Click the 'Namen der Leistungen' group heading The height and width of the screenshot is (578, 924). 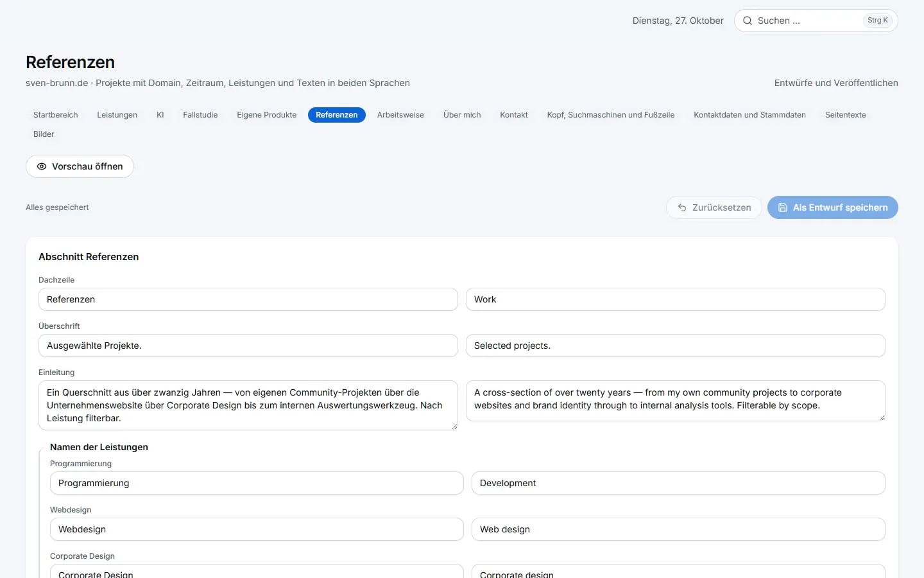99,447
